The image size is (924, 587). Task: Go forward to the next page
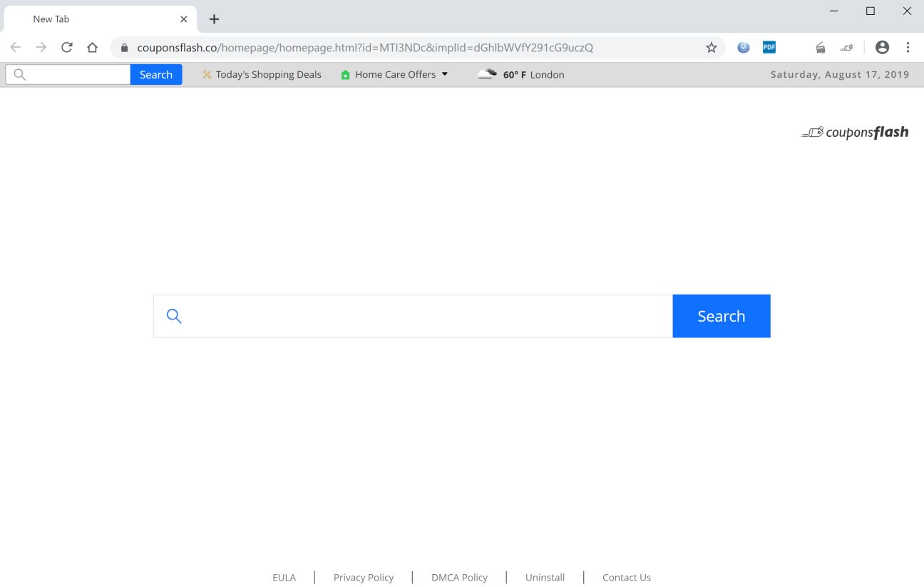(x=41, y=47)
